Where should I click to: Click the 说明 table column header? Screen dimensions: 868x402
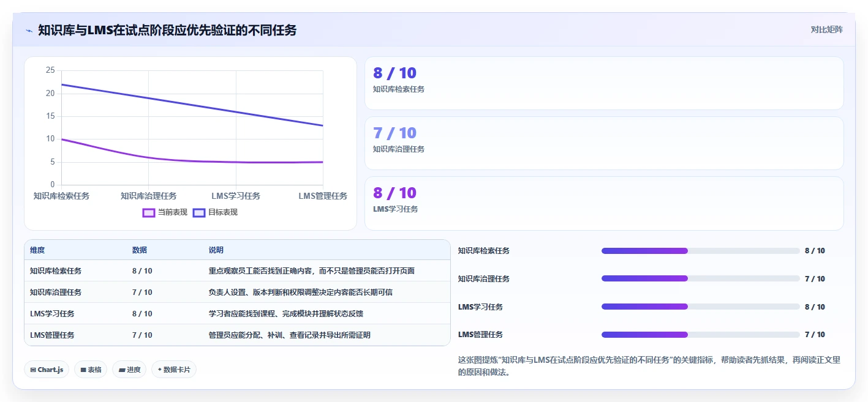216,250
